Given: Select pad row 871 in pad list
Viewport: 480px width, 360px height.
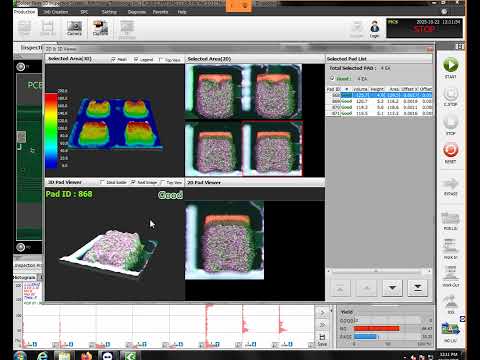Looking at the screenshot, I should [x=379, y=113].
